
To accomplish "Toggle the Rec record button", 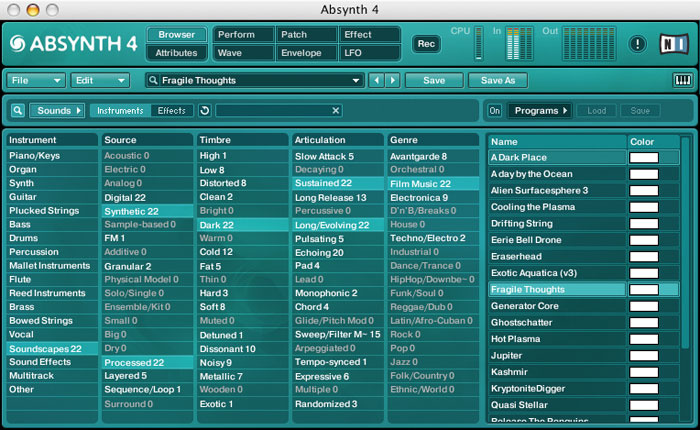I will point(426,44).
